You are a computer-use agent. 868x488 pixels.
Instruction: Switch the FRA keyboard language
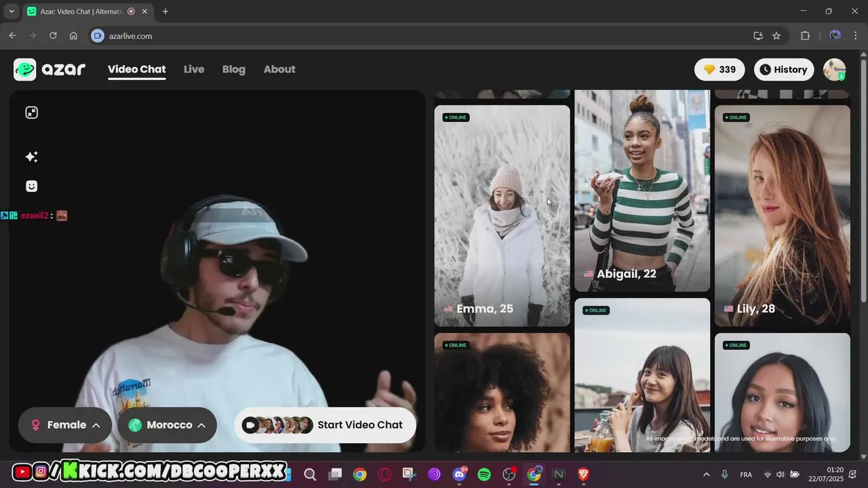point(746,474)
